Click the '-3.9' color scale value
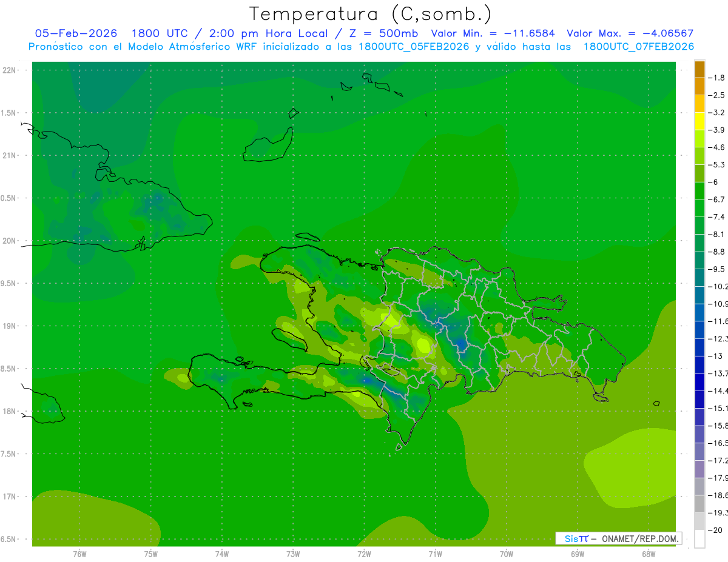 tap(716, 130)
